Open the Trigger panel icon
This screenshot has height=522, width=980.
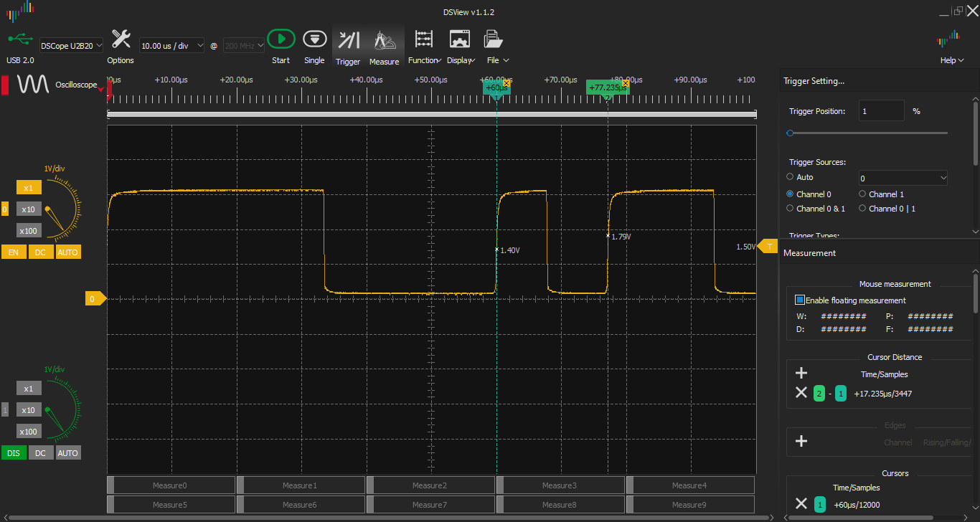(348, 40)
